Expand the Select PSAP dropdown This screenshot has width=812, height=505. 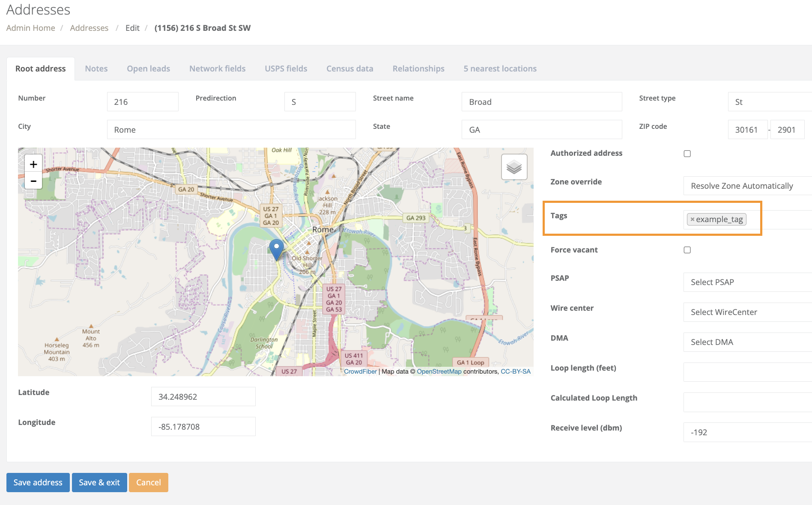(747, 282)
